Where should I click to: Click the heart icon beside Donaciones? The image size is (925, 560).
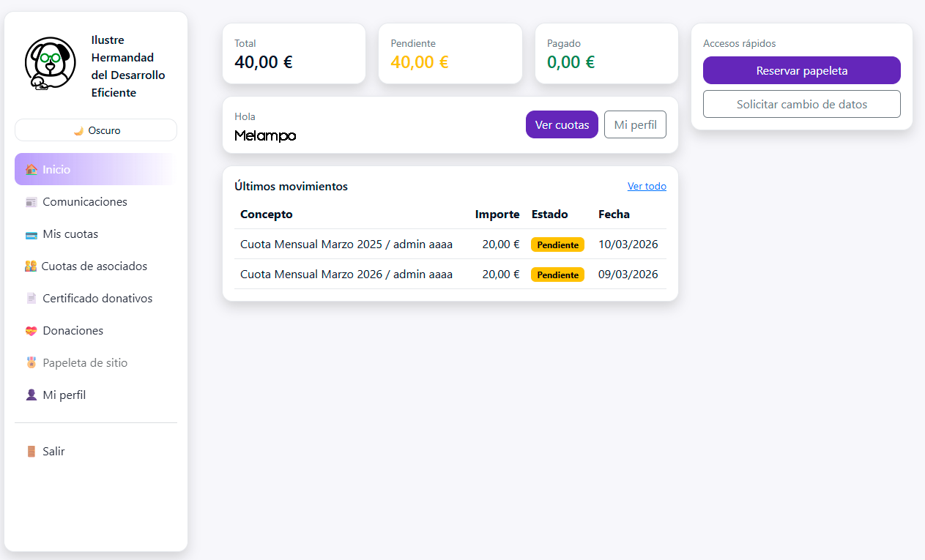pyautogui.click(x=31, y=331)
